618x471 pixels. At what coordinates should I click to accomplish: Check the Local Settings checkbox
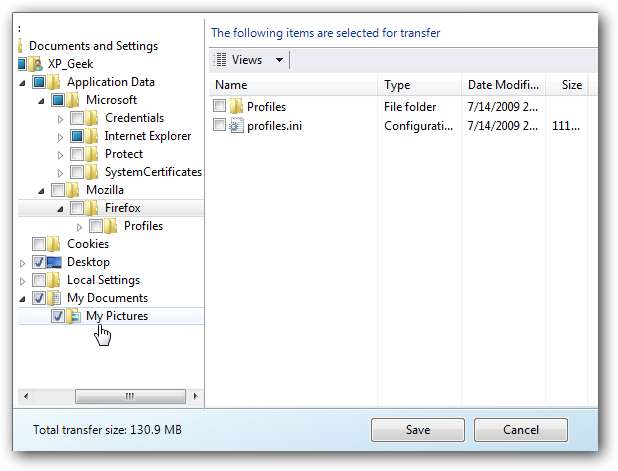point(39,280)
